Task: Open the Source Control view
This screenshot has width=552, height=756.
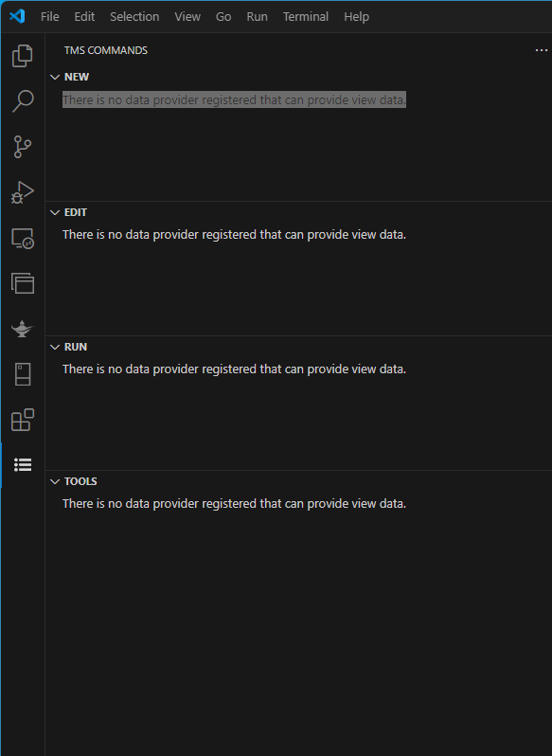Action: click(22, 147)
